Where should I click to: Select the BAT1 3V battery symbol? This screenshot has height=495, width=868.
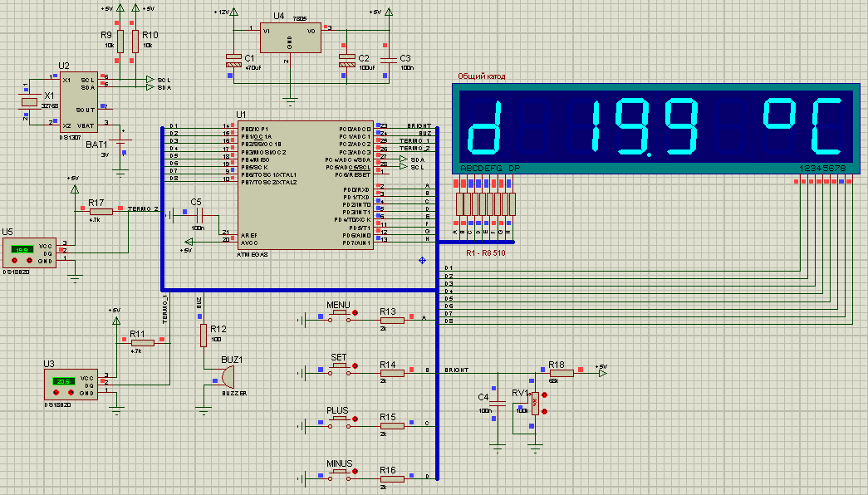pos(122,149)
